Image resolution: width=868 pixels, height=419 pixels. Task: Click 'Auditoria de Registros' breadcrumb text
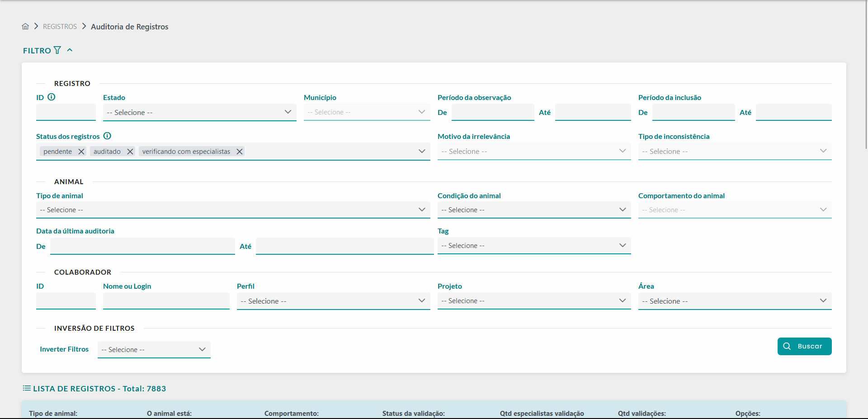130,27
